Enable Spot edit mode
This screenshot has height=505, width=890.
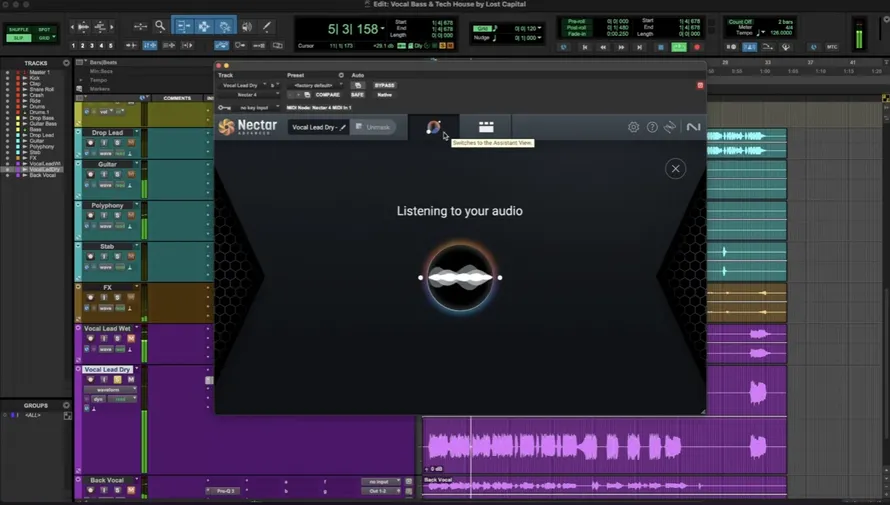point(44,30)
